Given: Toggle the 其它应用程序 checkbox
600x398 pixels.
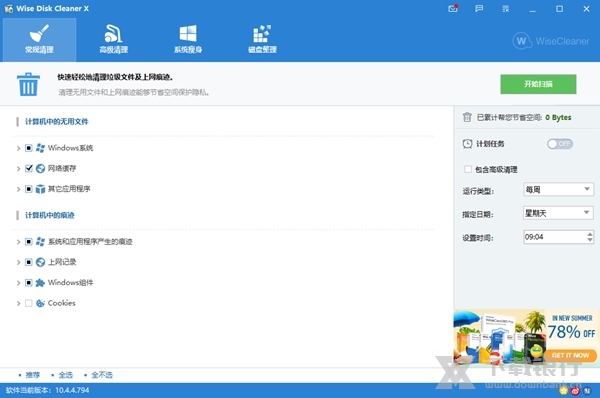Looking at the screenshot, I should pos(29,189).
